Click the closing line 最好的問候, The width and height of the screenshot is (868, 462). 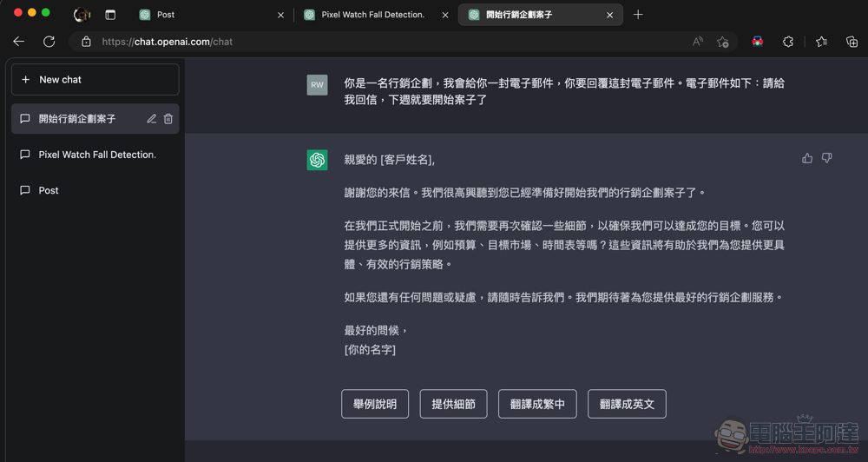376,330
